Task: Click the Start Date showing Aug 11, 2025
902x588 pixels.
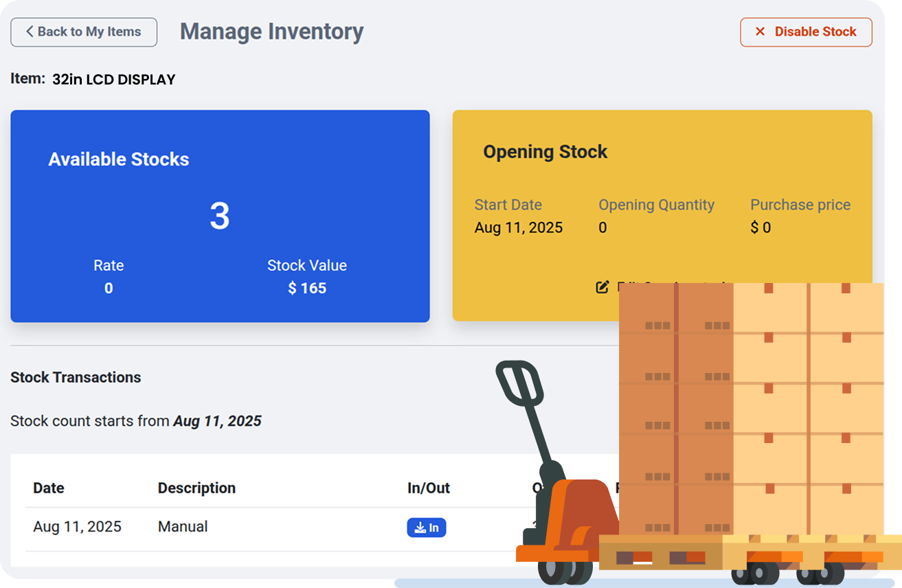Action: [519, 227]
